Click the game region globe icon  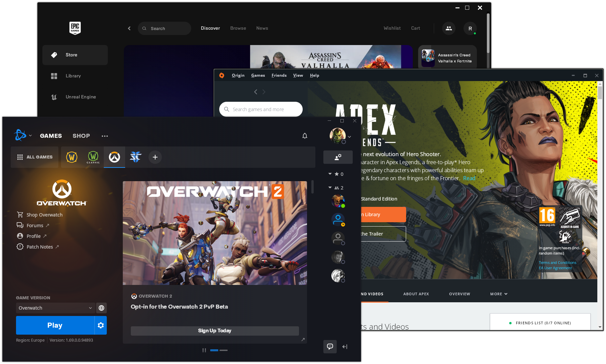(x=101, y=308)
